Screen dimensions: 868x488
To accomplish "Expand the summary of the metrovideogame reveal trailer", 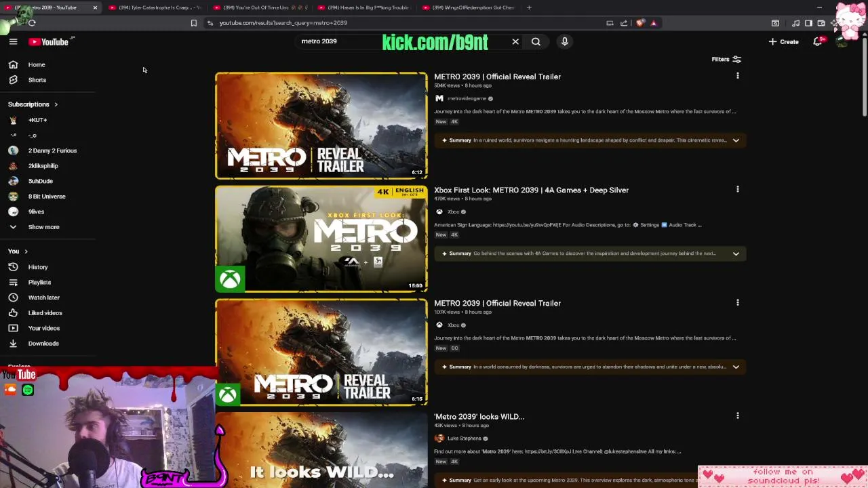I will 736,140.
